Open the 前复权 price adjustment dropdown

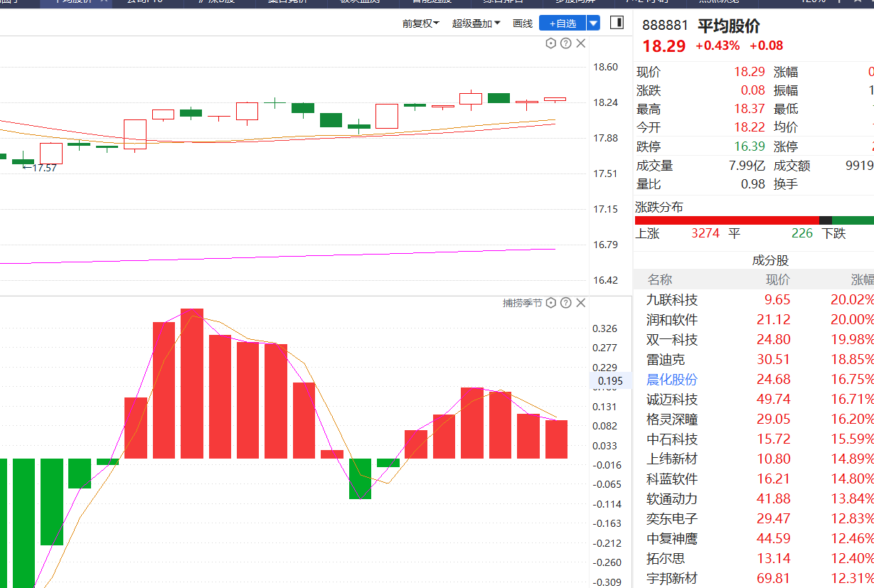pyautogui.click(x=420, y=23)
